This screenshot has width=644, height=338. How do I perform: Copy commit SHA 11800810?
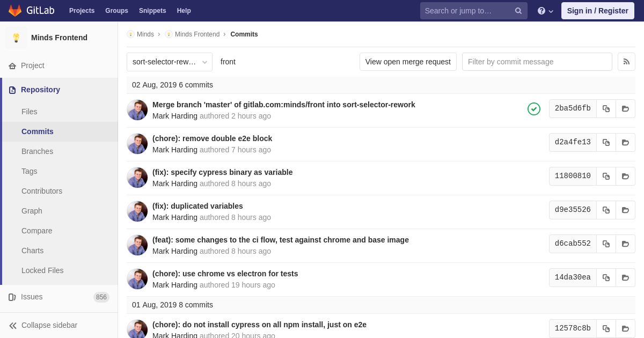pos(606,176)
